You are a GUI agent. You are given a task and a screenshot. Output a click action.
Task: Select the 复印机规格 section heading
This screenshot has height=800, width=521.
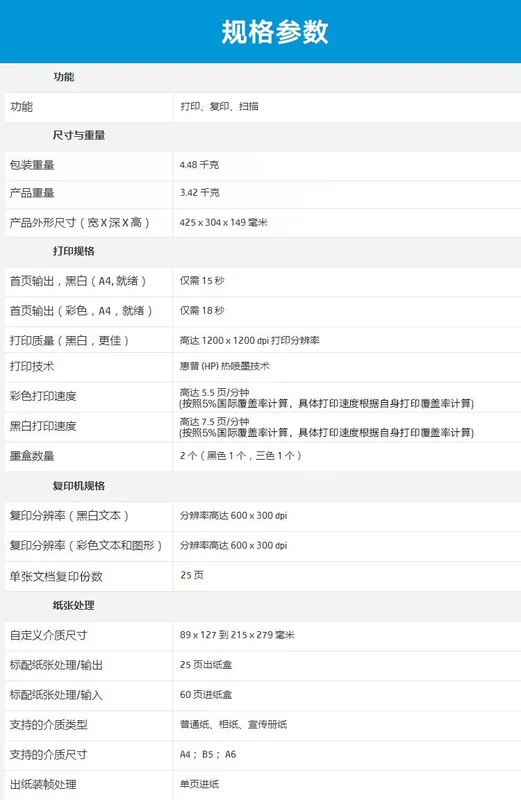click(79, 486)
